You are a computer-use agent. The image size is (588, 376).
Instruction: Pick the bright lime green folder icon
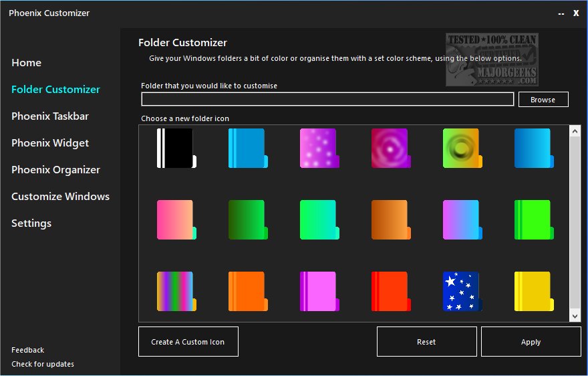tap(534, 219)
